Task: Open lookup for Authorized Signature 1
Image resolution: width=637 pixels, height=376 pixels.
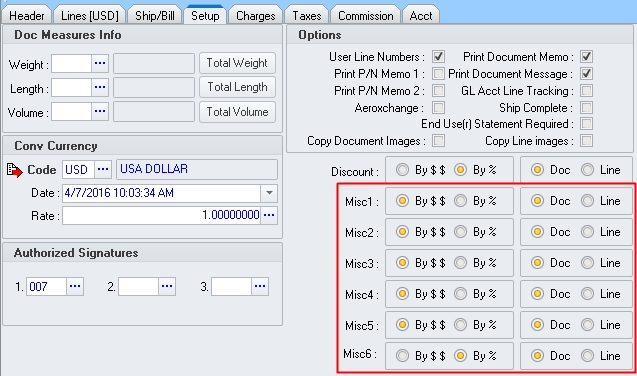Action: [x=75, y=286]
